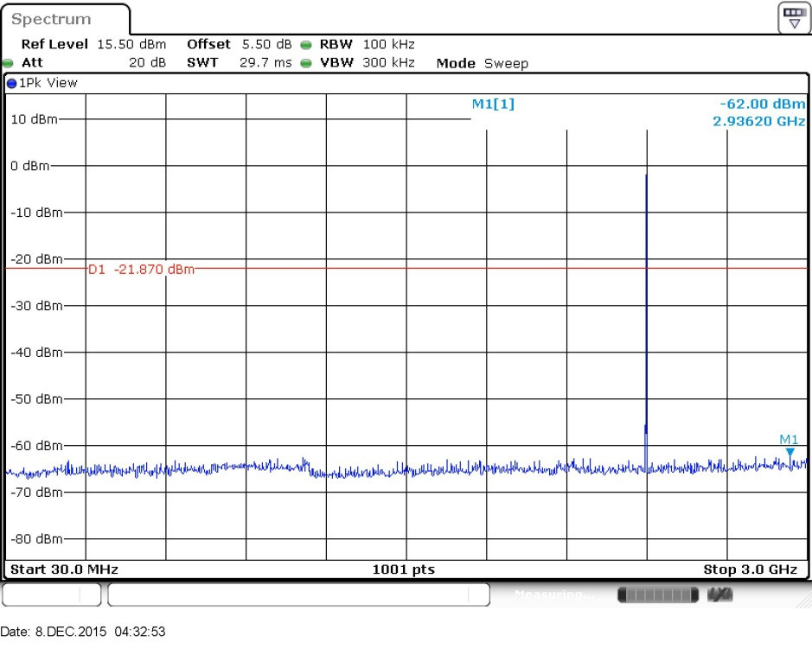This screenshot has width=812, height=655.
Task: Click the small empty status field at bottom left
Action: pos(51,595)
